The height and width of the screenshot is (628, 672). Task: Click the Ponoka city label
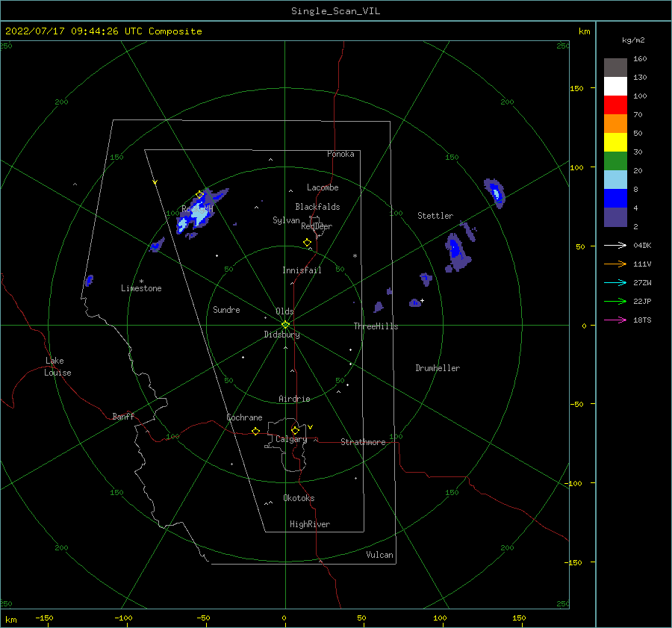(x=340, y=154)
